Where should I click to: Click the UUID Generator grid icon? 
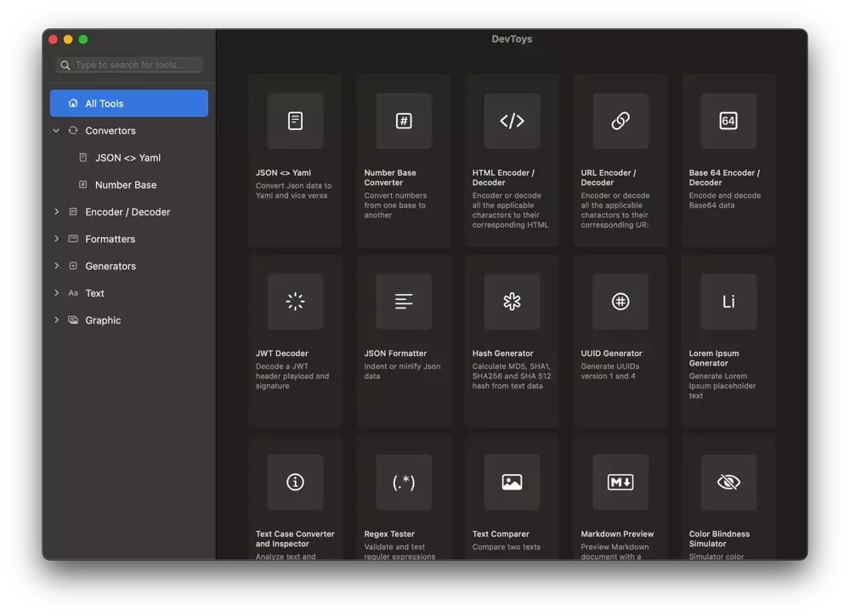tap(620, 302)
